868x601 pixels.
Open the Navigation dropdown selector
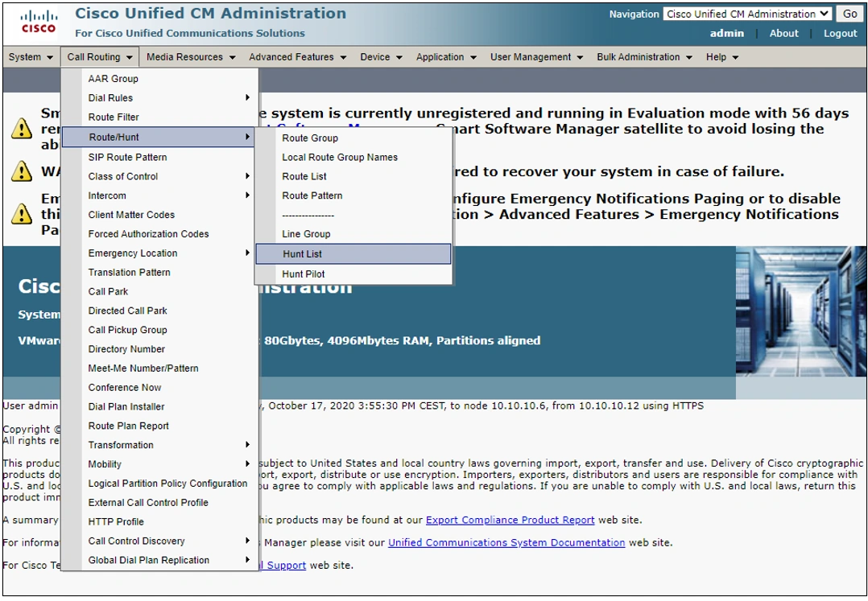(x=747, y=14)
